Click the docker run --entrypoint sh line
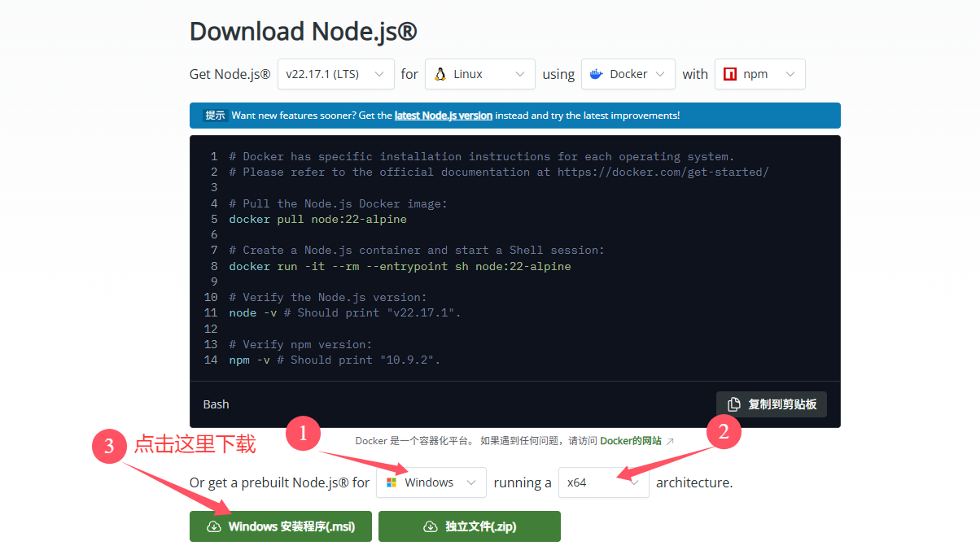The width and height of the screenshot is (980, 550). (x=400, y=266)
